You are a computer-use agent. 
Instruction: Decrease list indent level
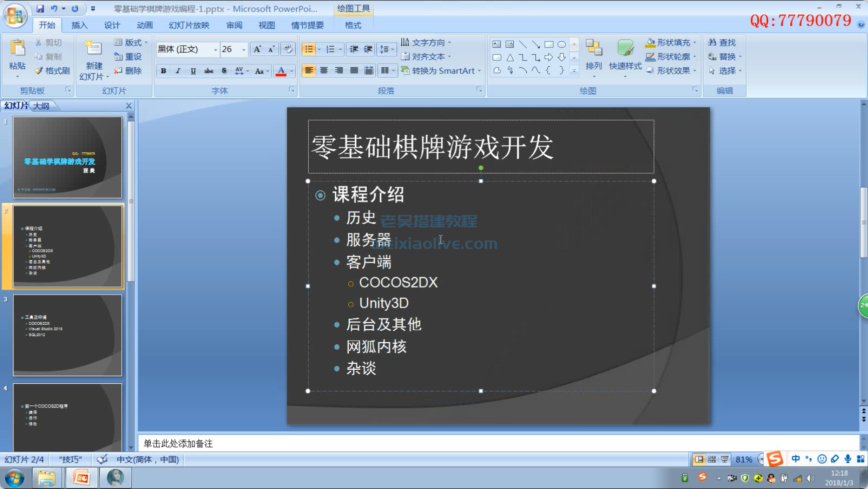[x=354, y=49]
